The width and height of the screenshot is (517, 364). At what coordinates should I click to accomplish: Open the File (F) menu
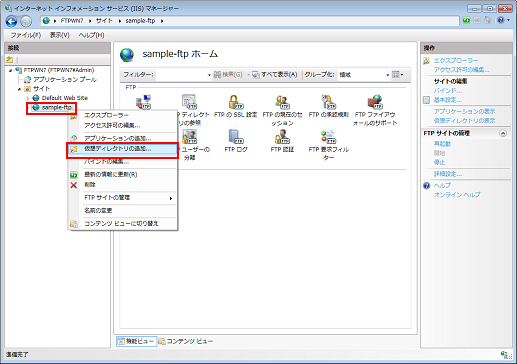point(26,35)
